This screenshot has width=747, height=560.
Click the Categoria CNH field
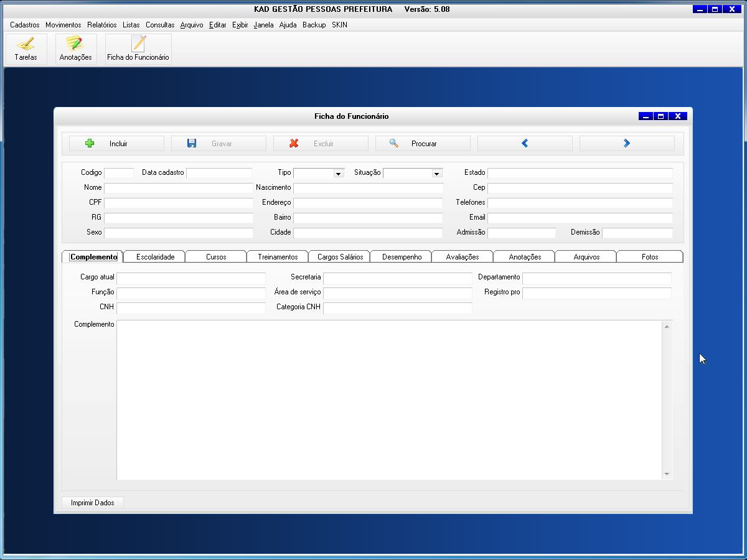click(398, 308)
